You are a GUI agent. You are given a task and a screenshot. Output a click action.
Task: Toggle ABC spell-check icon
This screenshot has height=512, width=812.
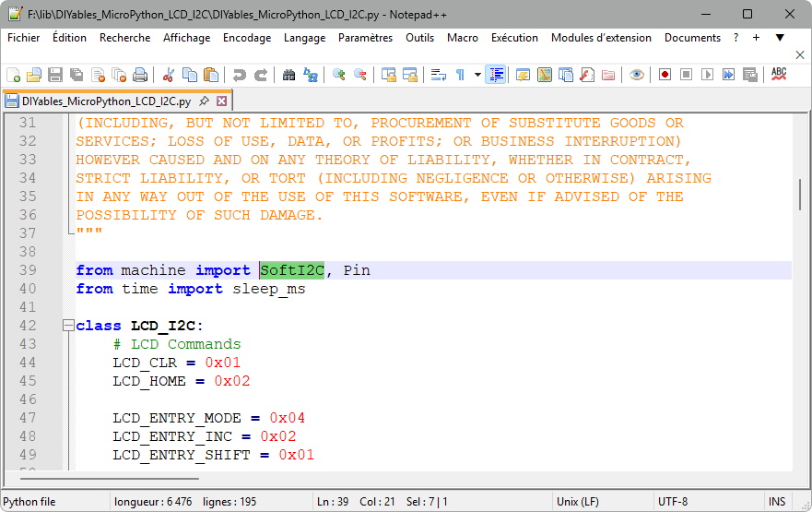click(x=778, y=75)
